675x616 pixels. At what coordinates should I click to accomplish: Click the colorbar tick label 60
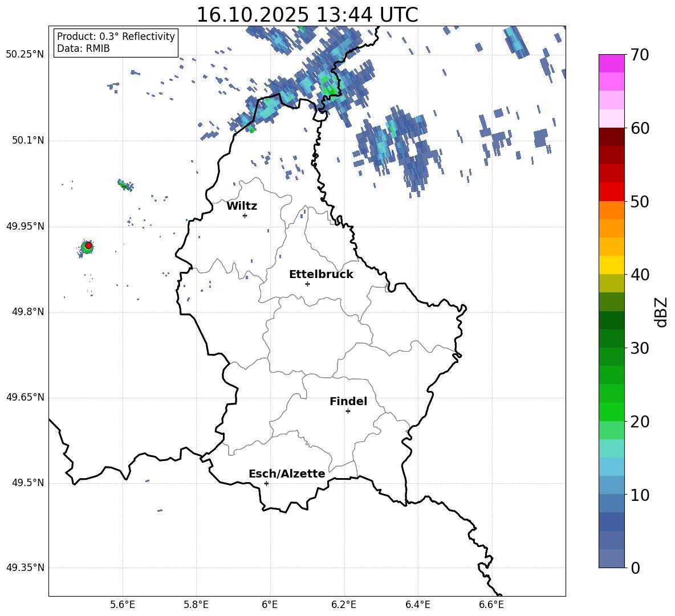[x=640, y=128]
